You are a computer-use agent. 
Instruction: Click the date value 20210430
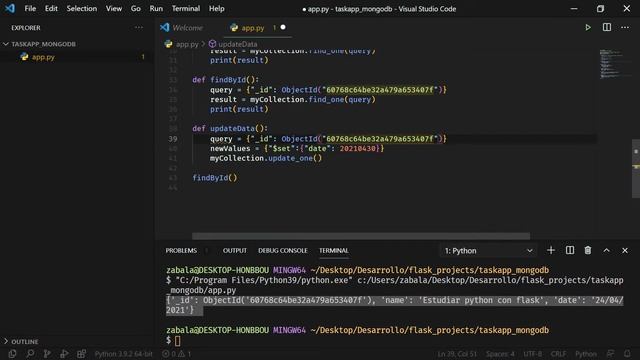click(x=358, y=149)
